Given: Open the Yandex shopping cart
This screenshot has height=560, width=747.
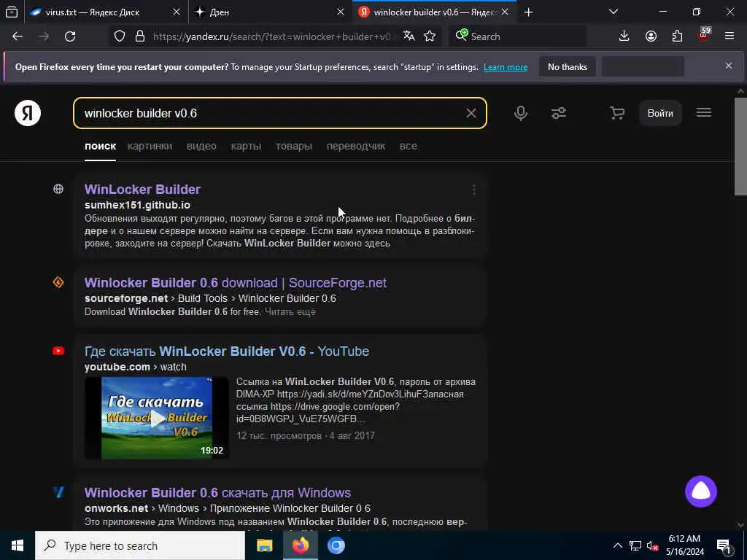Looking at the screenshot, I should 617,113.
